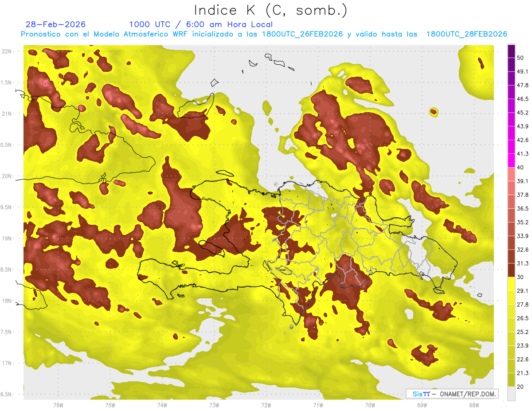Click the colorbar value "37.8"
Image resolution: width=532 pixels, height=411 pixels.
click(523, 195)
